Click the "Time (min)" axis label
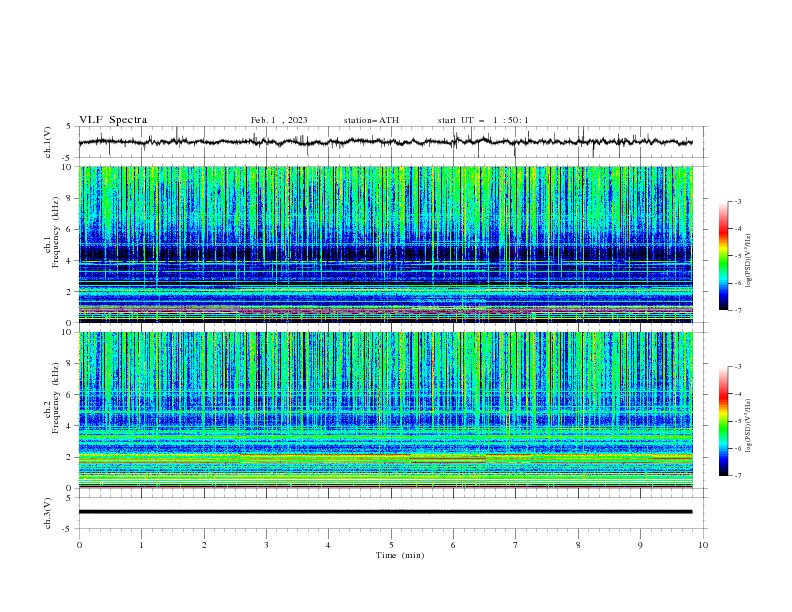Viewport: 792px width, 612px height. pos(400,555)
